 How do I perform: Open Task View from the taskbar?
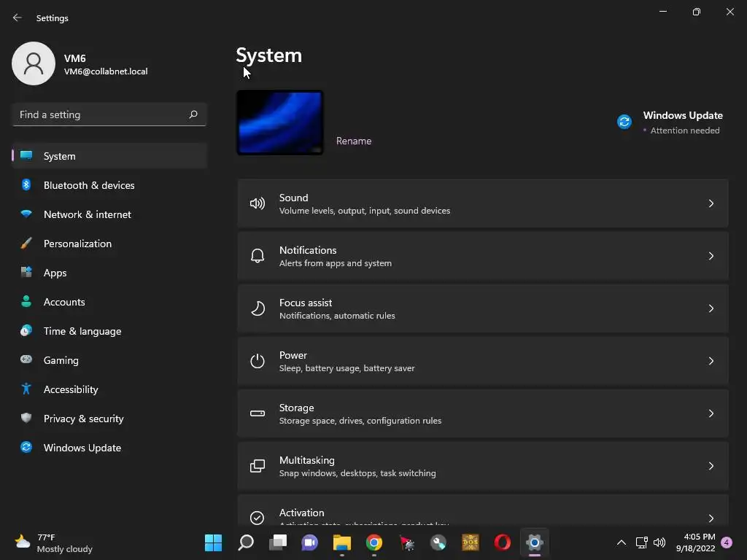tap(278, 542)
